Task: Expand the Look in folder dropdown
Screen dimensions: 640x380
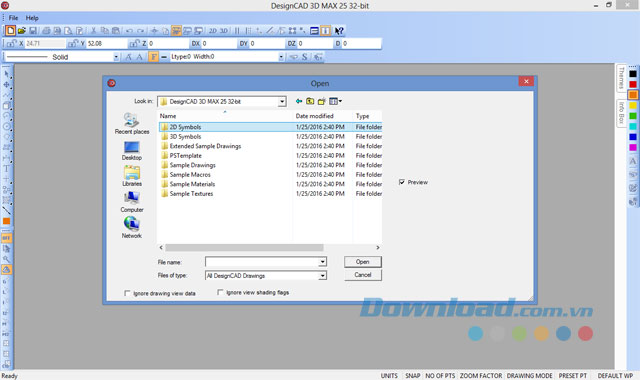Action: click(282, 101)
